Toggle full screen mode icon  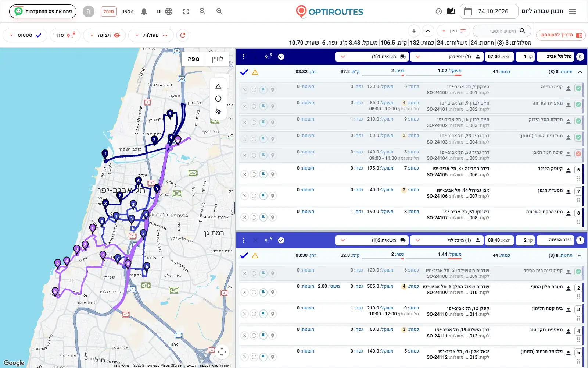click(x=186, y=11)
